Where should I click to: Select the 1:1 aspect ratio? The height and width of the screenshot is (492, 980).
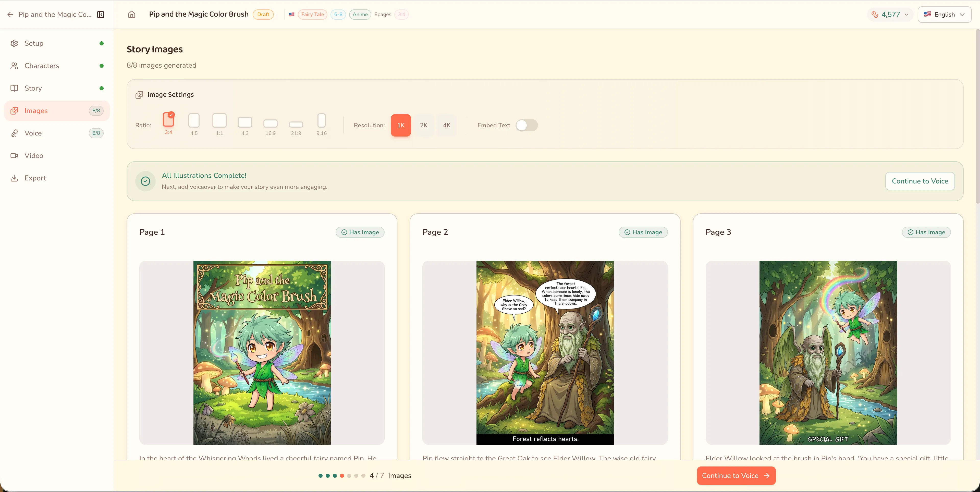click(x=219, y=121)
